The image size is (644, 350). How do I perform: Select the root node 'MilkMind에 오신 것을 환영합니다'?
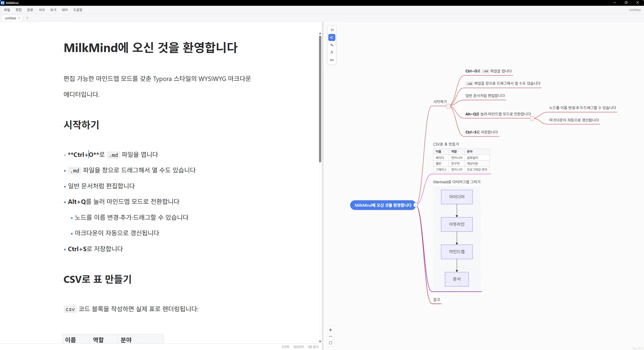click(x=383, y=205)
